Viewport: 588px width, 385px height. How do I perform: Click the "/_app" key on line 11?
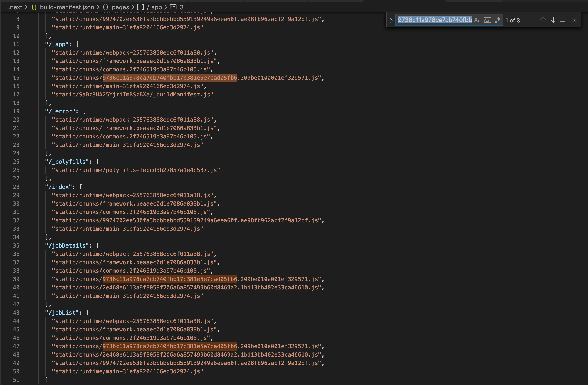click(x=57, y=44)
